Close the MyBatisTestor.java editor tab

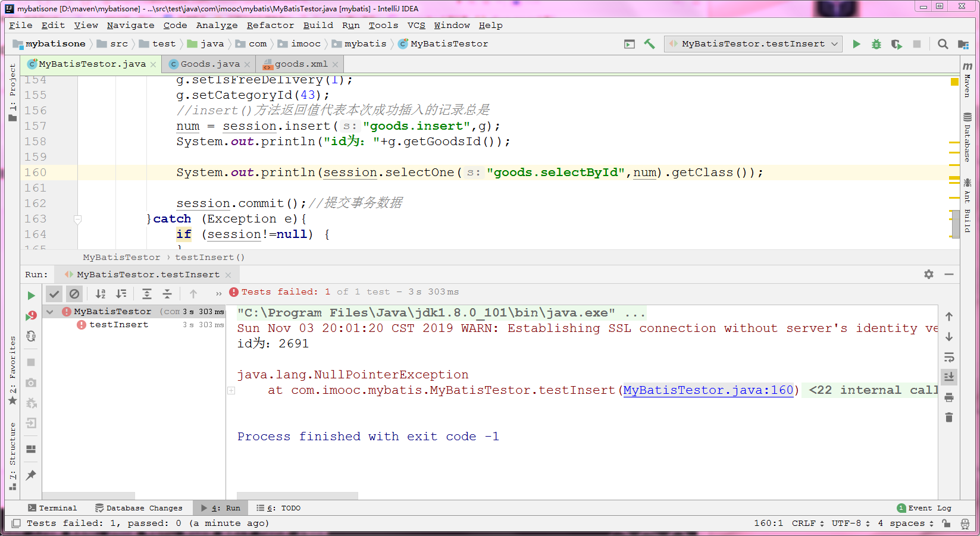click(153, 65)
